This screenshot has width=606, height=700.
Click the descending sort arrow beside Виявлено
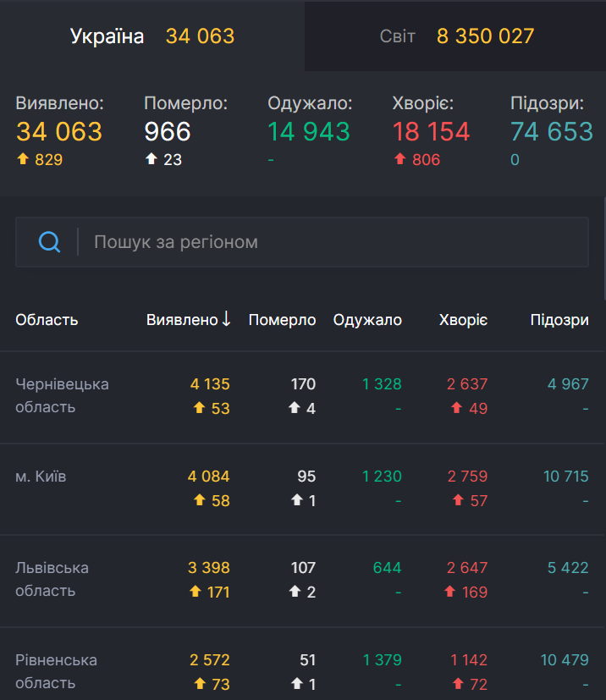226,319
